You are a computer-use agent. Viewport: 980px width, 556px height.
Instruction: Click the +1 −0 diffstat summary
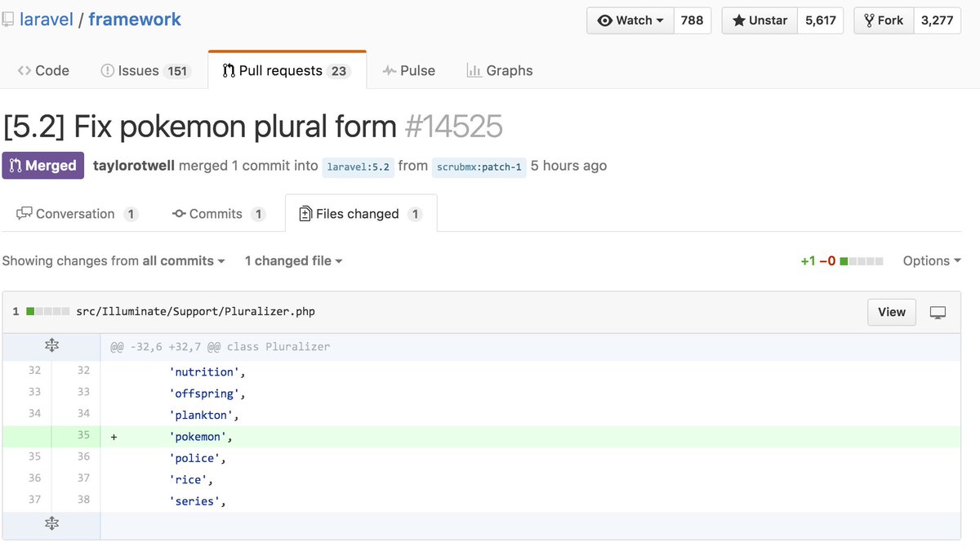coord(841,261)
